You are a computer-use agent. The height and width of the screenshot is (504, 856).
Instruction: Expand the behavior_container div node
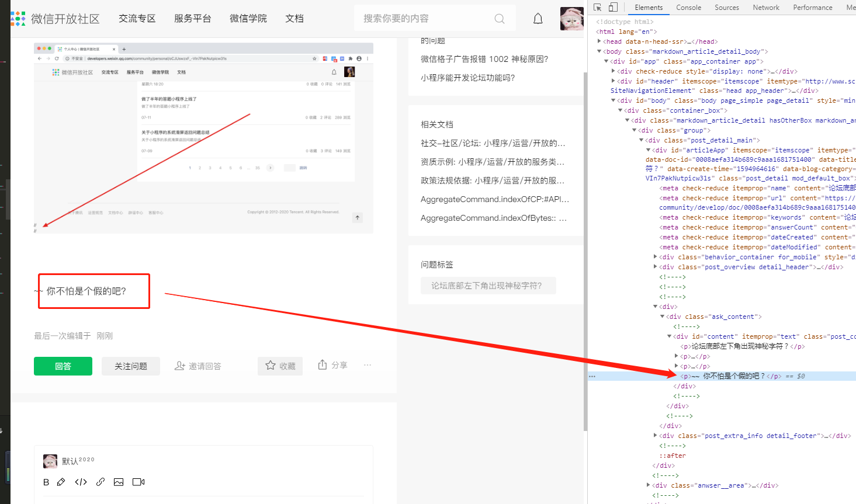click(x=656, y=257)
